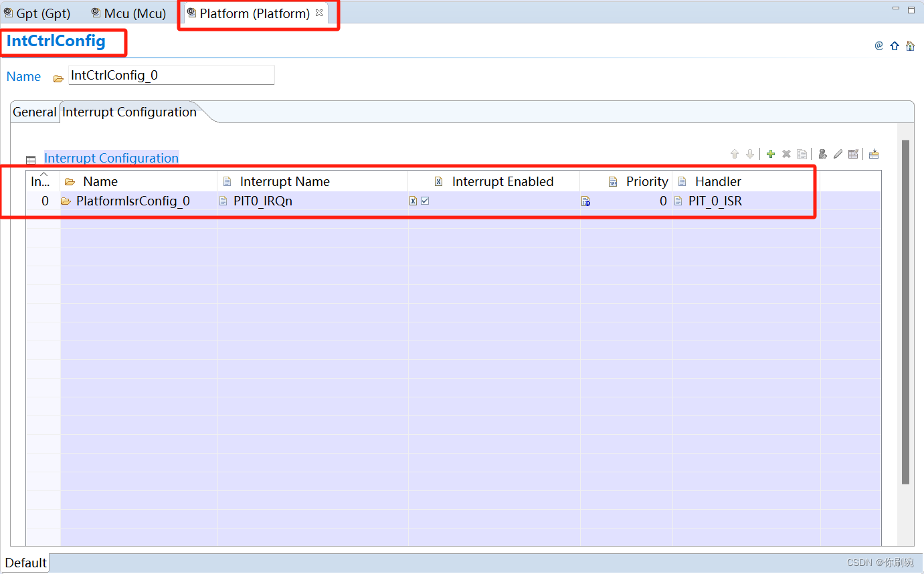Click the IntCtrlConfig heading
This screenshot has height=574, width=924.
56,41
